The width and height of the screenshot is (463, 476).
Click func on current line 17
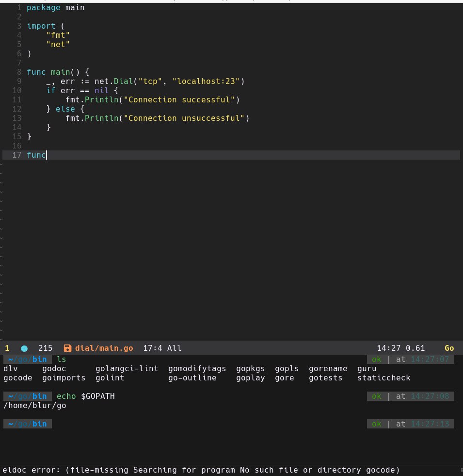pos(36,155)
